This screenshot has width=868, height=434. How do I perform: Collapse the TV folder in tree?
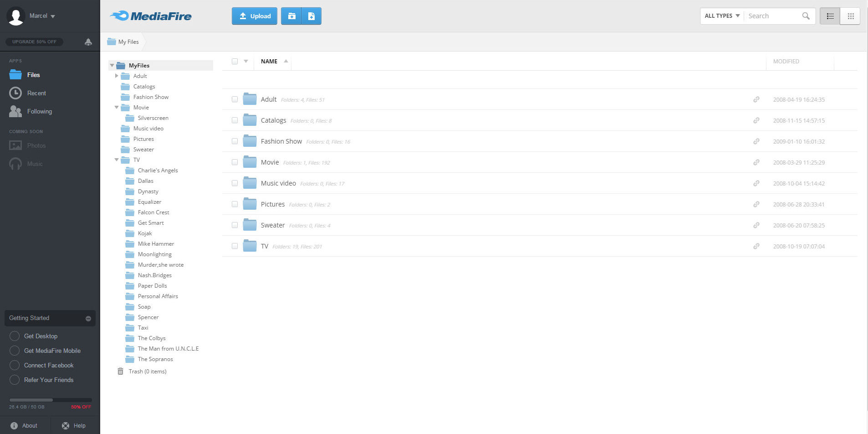117,160
